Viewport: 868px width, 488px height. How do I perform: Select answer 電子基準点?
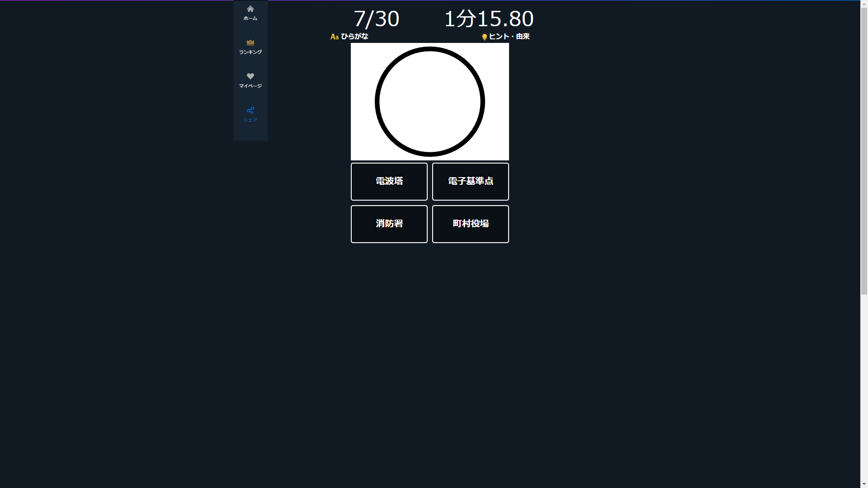click(x=471, y=182)
